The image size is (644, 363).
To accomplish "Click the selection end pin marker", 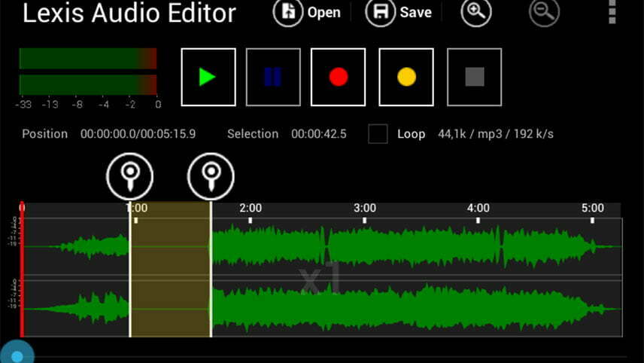I will point(211,176).
